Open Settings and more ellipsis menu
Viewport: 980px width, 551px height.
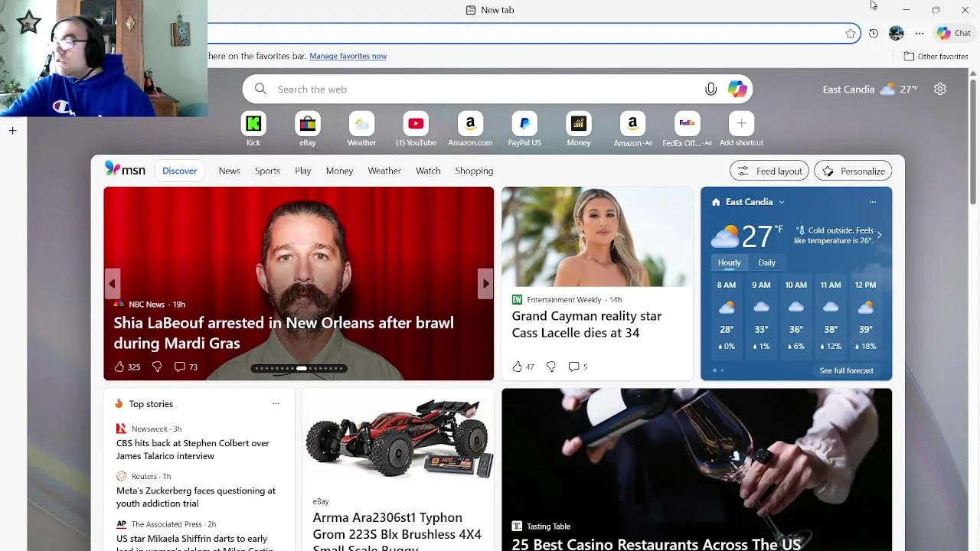pyautogui.click(x=920, y=34)
